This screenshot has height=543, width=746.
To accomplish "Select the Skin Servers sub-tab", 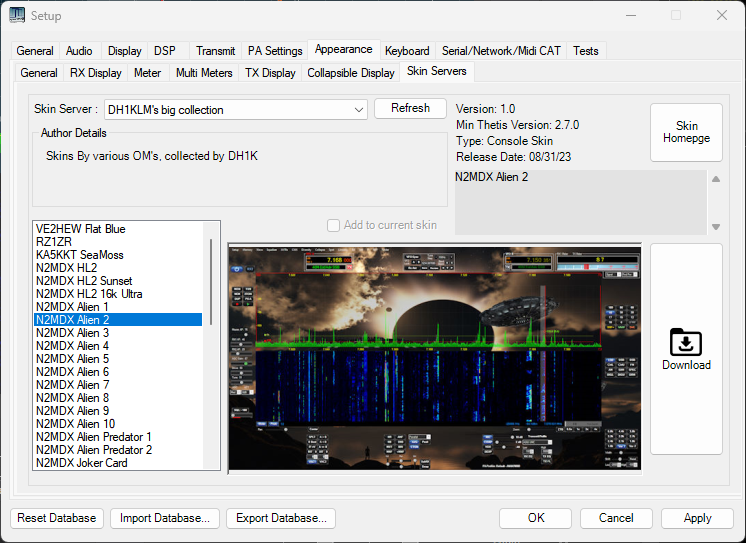I will pyautogui.click(x=436, y=71).
